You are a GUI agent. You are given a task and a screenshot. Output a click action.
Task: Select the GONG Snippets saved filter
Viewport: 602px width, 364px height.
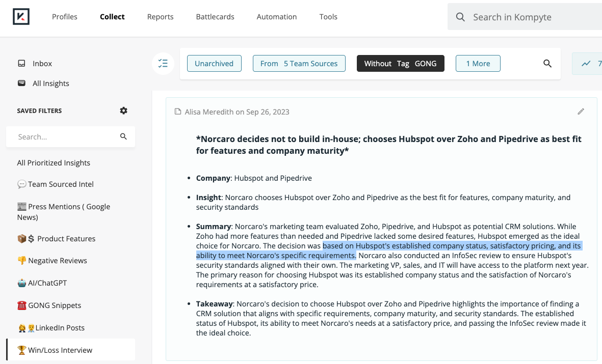(x=55, y=305)
